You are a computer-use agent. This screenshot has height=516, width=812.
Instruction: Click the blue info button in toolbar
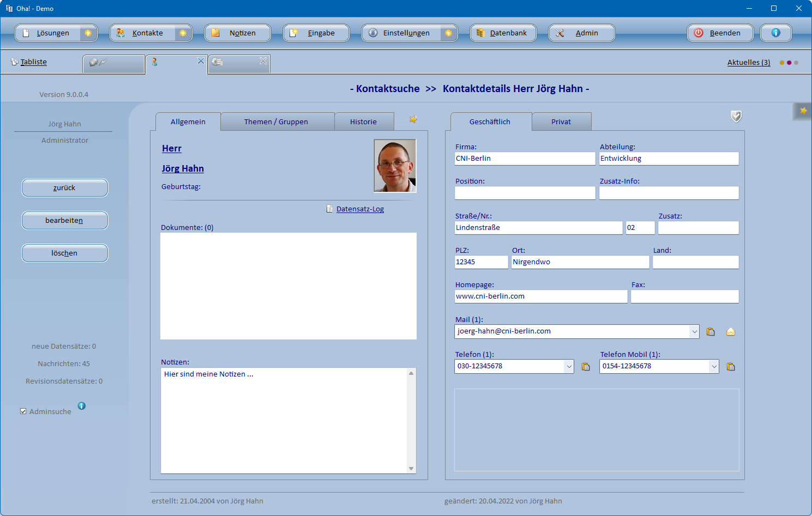coord(775,33)
